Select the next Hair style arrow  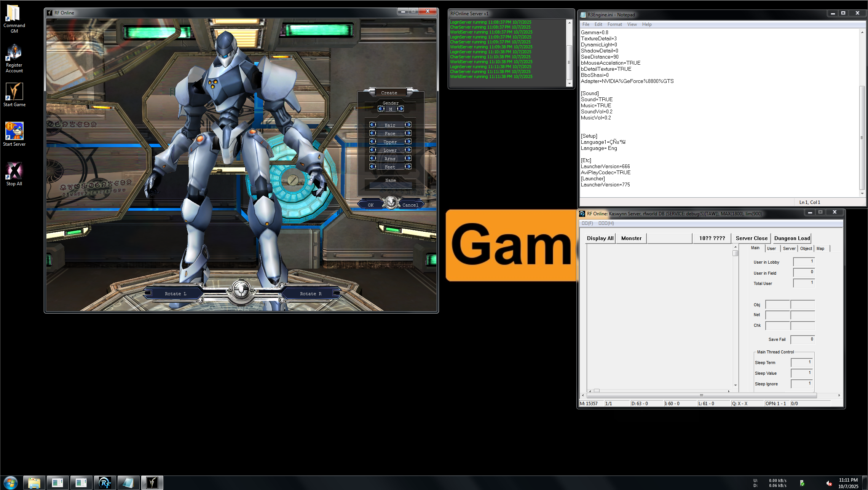[x=408, y=125]
